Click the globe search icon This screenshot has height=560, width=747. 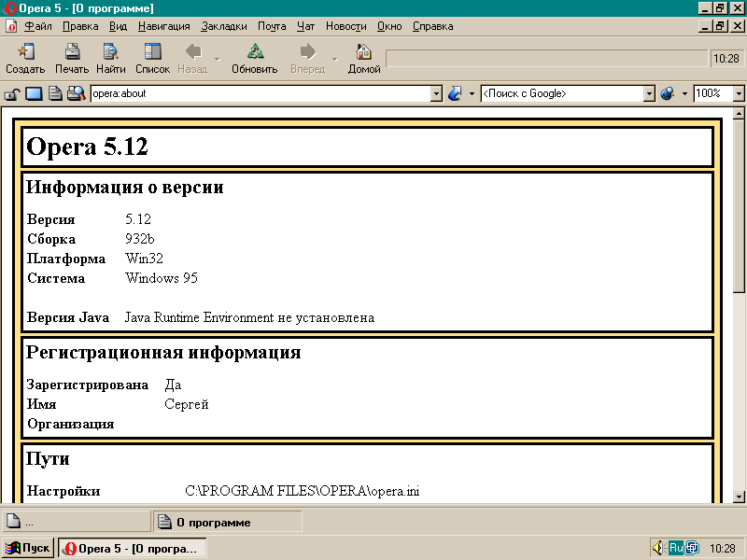click(x=668, y=93)
